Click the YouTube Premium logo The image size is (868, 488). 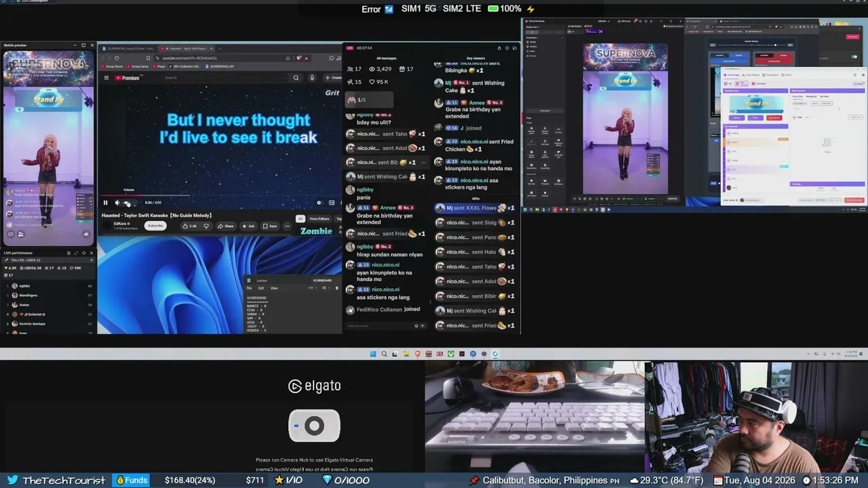[x=127, y=78]
